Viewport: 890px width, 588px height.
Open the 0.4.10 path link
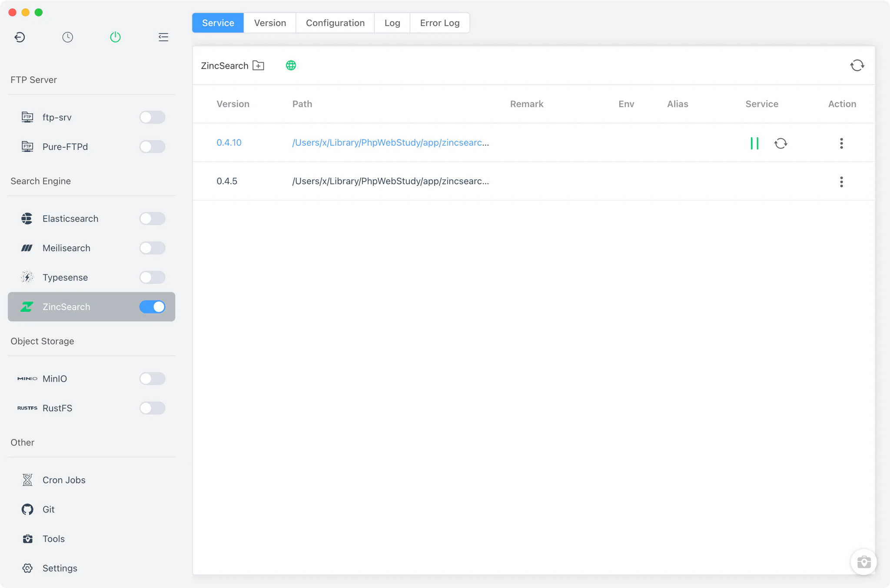(390, 142)
